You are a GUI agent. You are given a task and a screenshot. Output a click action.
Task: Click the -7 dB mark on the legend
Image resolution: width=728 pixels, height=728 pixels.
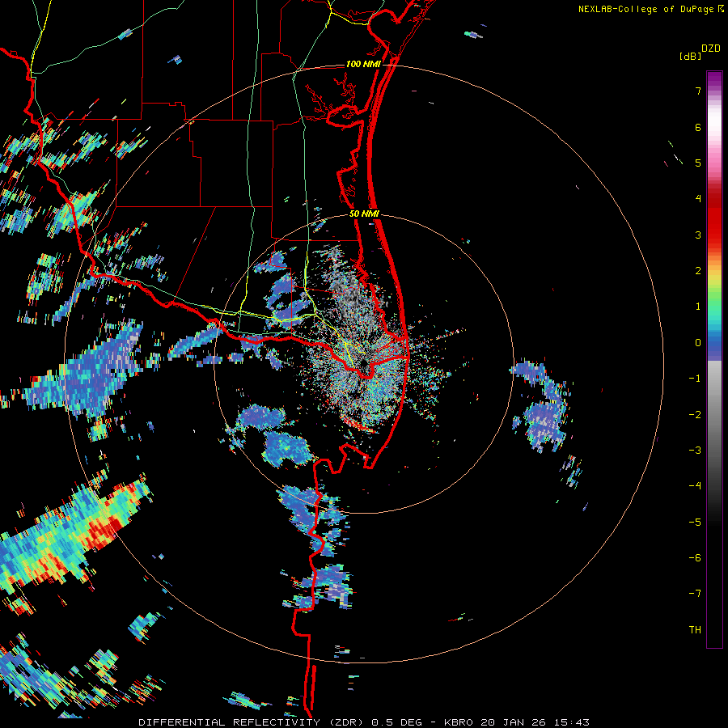tap(695, 594)
